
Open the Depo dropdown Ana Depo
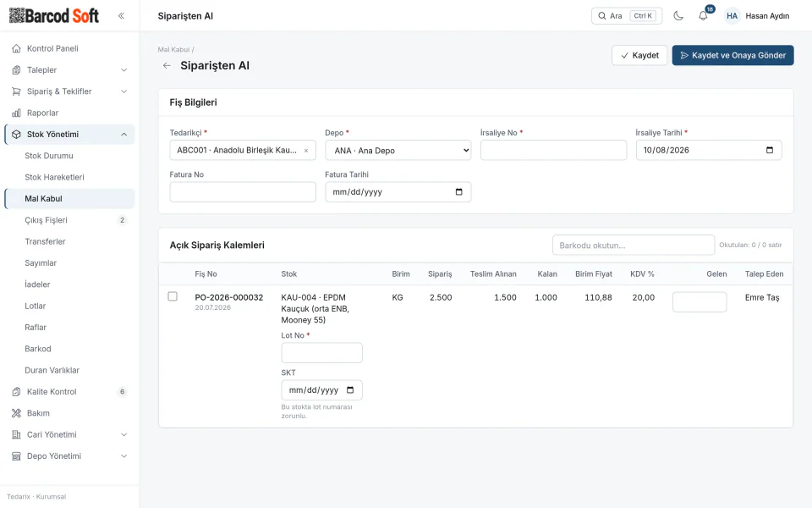point(398,151)
